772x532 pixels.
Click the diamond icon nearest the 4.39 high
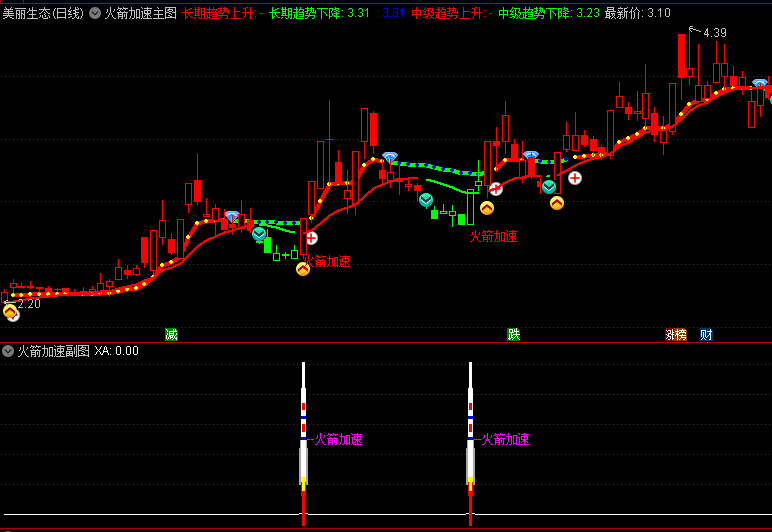[760, 83]
